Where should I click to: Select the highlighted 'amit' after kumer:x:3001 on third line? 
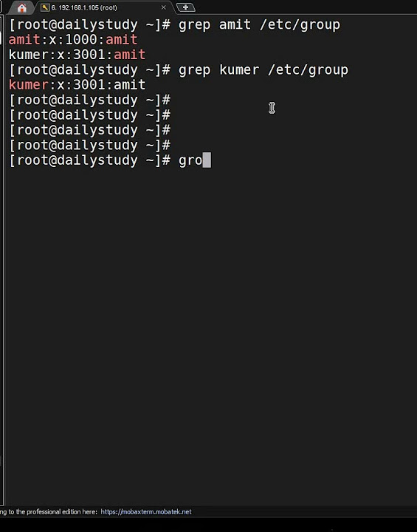(130, 55)
